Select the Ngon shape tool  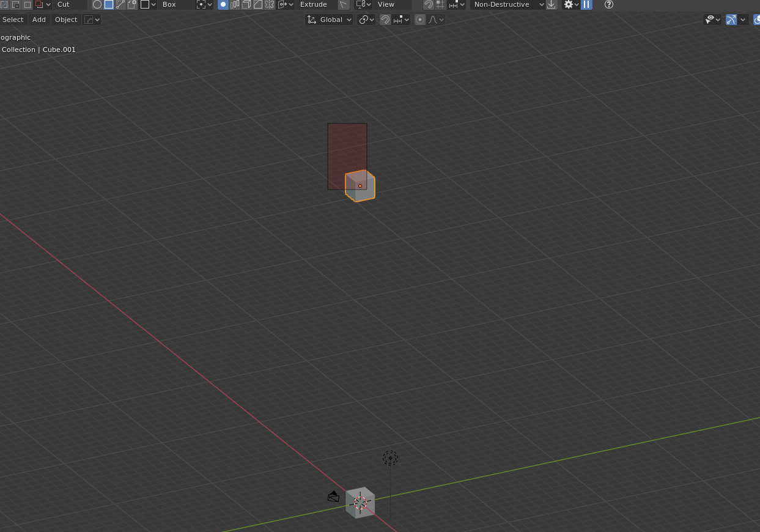click(120, 4)
